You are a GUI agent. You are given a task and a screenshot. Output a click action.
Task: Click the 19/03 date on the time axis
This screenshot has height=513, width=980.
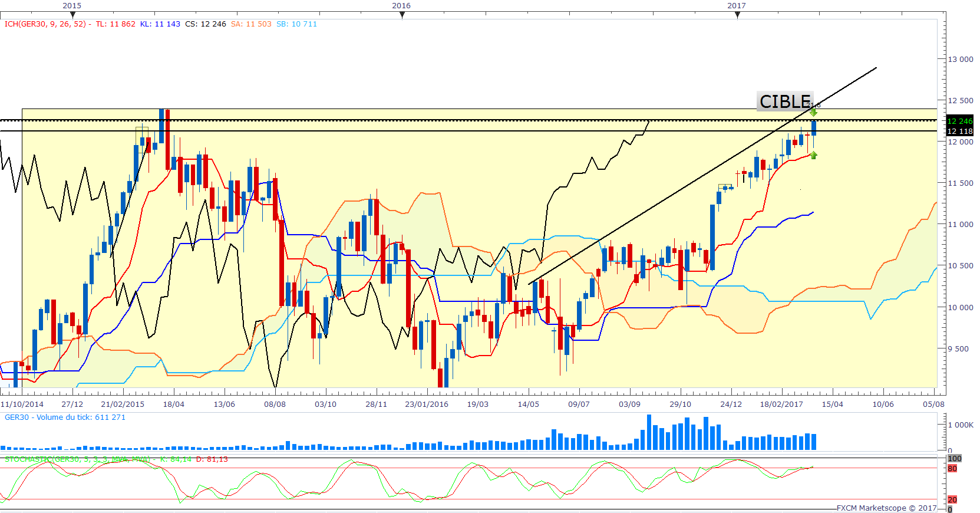tap(478, 405)
